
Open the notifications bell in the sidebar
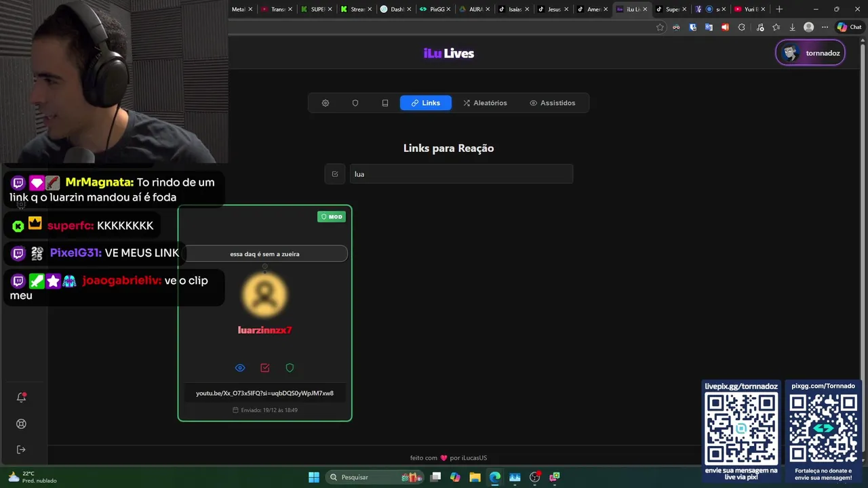click(x=22, y=398)
